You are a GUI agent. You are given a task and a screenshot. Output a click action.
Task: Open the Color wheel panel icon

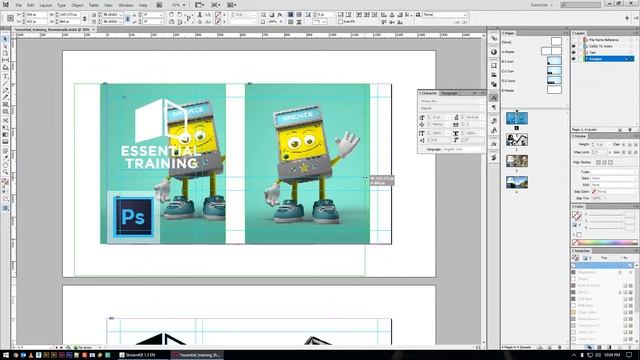click(x=494, y=52)
